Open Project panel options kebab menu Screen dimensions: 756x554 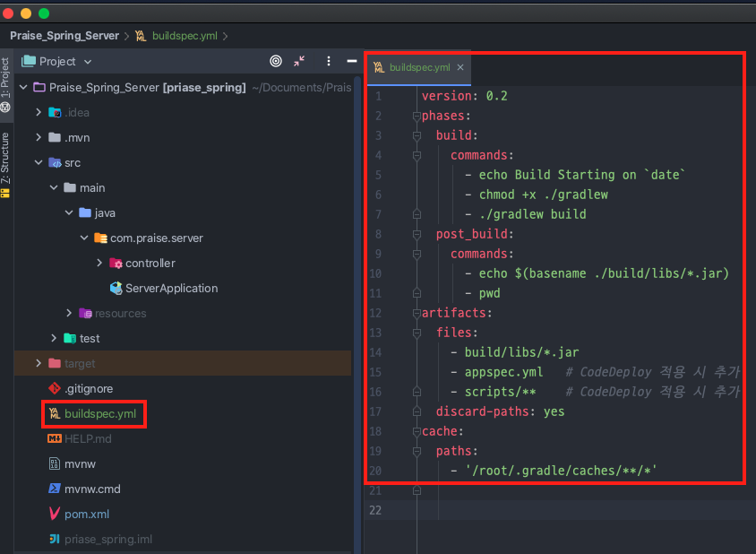[328, 61]
